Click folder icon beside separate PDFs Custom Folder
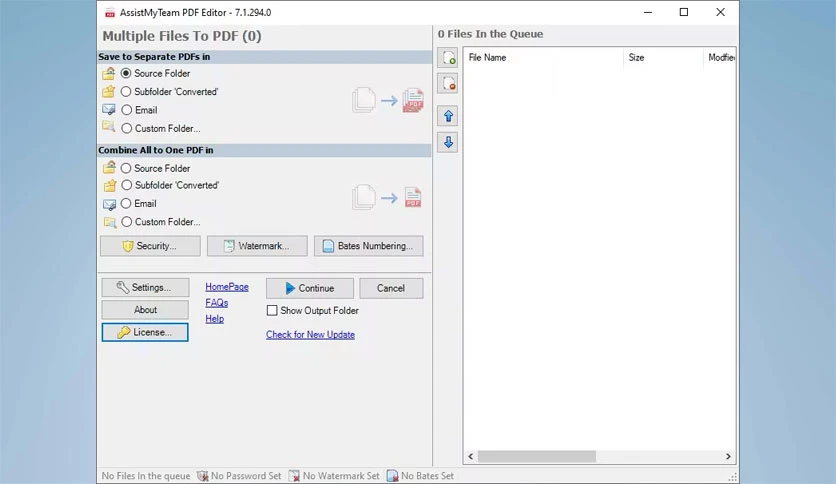The width and height of the screenshot is (836, 484). tap(109, 127)
